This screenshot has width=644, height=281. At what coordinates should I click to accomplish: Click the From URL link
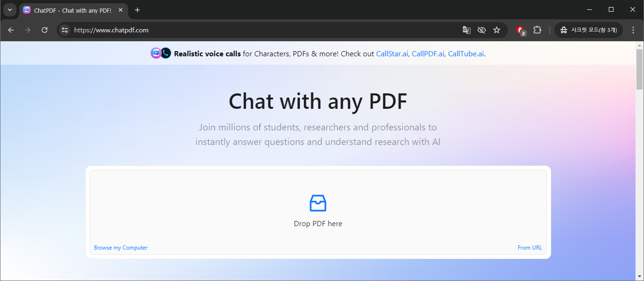point(530,248)
